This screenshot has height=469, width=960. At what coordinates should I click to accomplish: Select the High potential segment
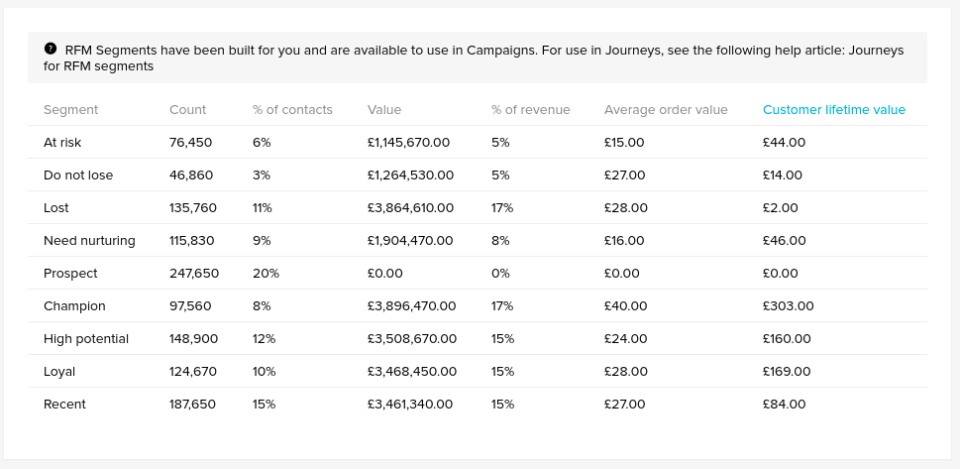[86, 339]
